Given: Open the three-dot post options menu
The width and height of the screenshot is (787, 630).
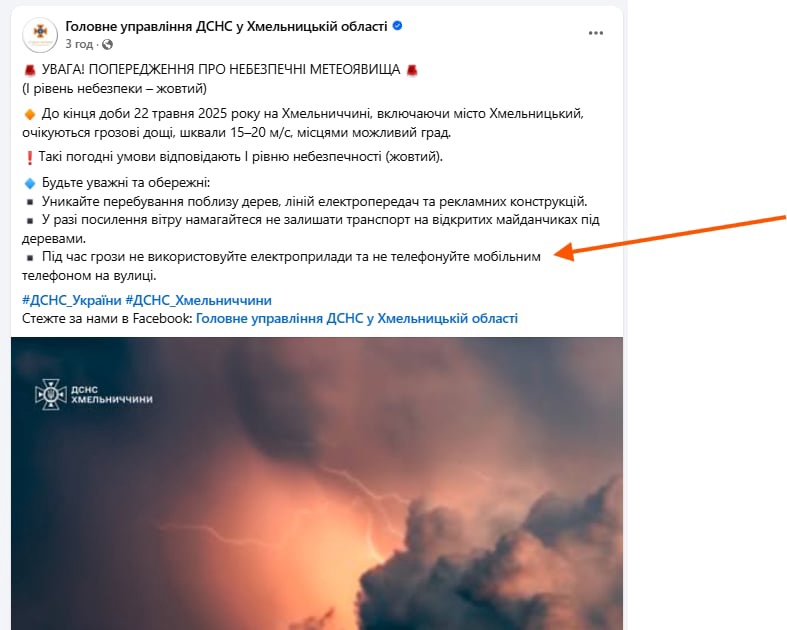Looking at the screenshot, I should pyautogui.click(x=595, y=33).
